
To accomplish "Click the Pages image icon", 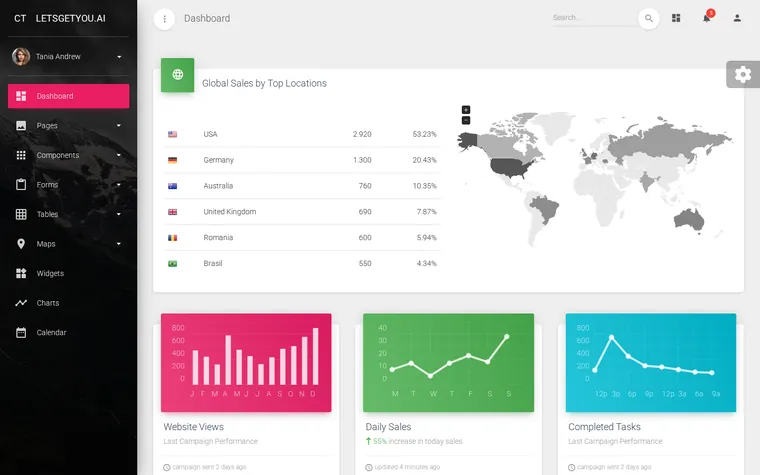I will point(21,126).
